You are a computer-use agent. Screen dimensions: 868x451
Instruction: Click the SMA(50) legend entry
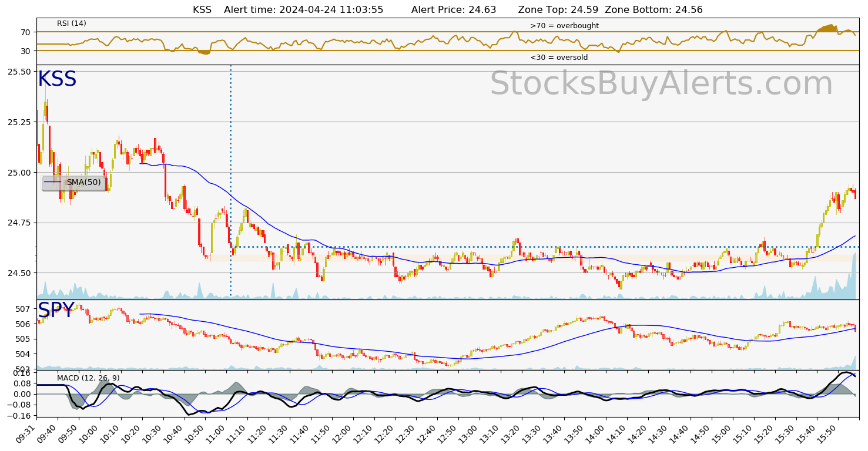pos(74,183)
